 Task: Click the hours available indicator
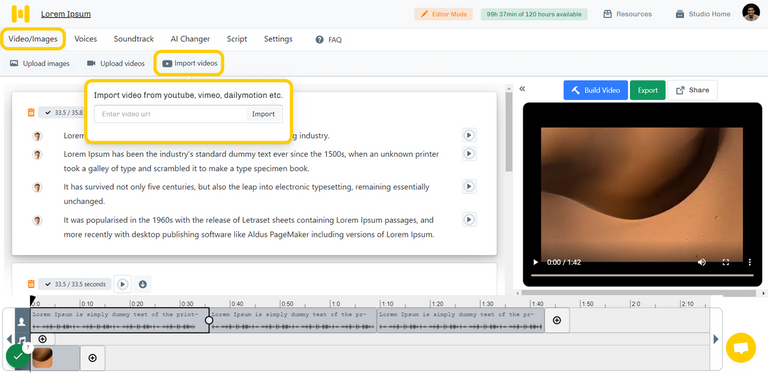(534, 14)
